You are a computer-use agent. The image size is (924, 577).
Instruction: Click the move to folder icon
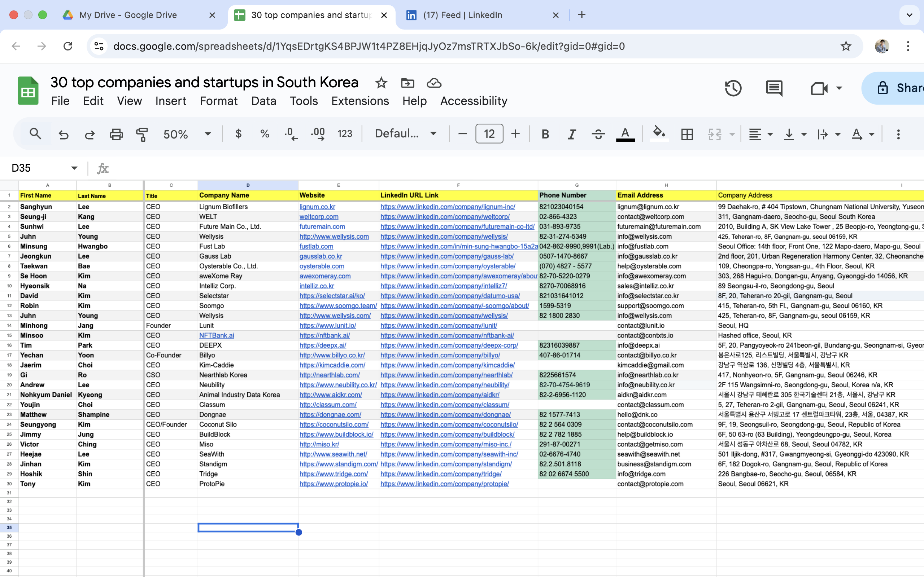pyautogui.click(x=407, y=83)
